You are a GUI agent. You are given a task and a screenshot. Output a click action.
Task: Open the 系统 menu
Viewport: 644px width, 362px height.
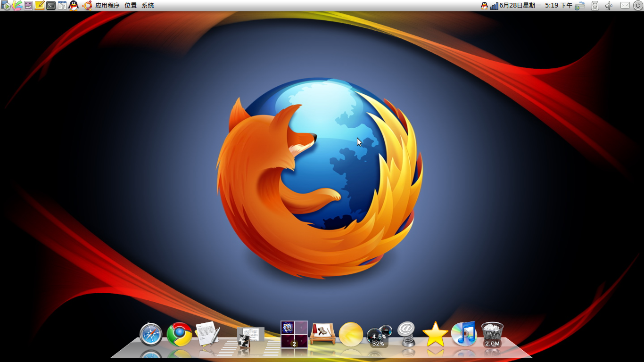[x=148, y=6]
